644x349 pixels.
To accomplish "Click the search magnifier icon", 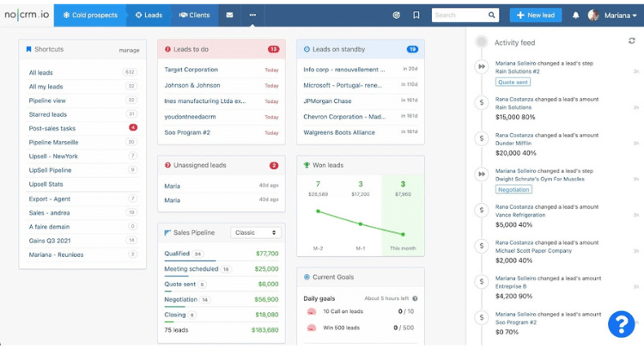I will pos(492,15).
